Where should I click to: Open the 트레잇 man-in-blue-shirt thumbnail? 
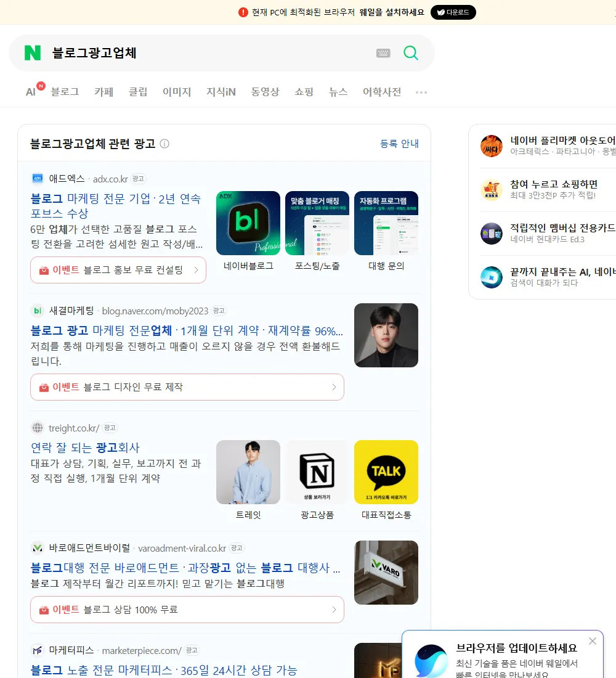(248, 472)
